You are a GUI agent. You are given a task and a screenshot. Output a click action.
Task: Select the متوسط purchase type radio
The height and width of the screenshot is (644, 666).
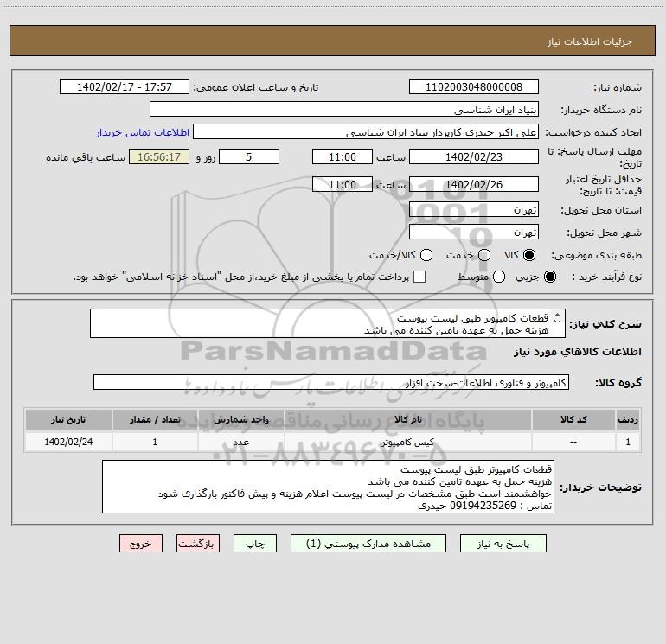pyautogui.click(x=499, y=277)
